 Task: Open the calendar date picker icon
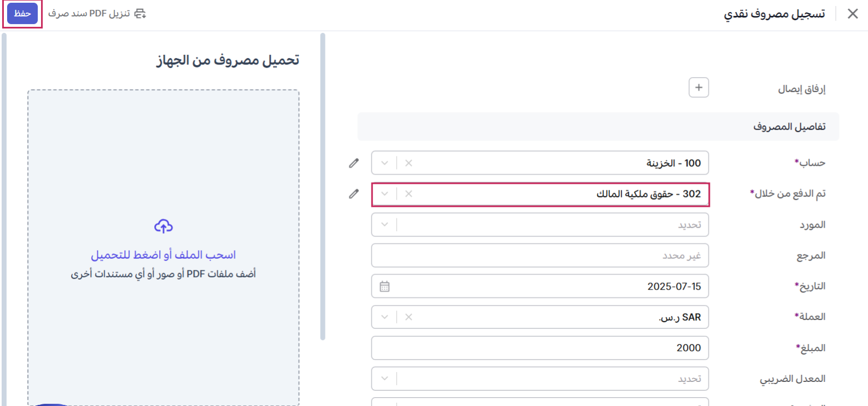click(385, 286)
